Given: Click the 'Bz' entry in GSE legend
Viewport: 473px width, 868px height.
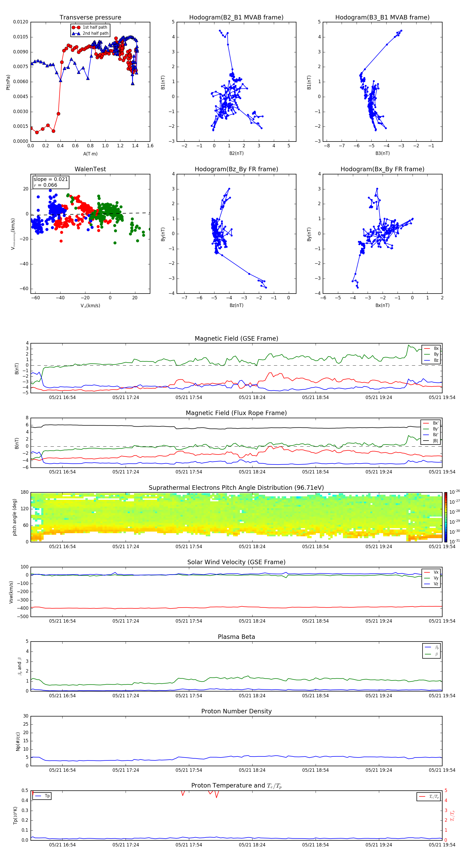Looking at the screenshot, I should [431, 360].
